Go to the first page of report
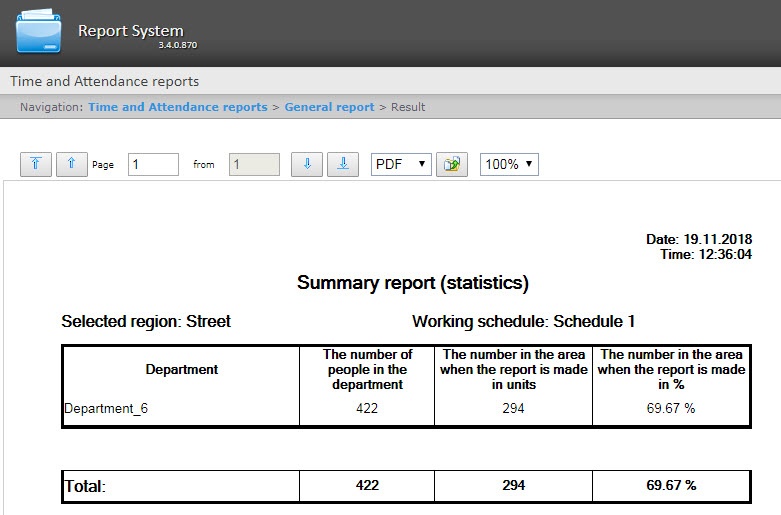The height and width of the screenshot is (515, 781). pos(35,164)
